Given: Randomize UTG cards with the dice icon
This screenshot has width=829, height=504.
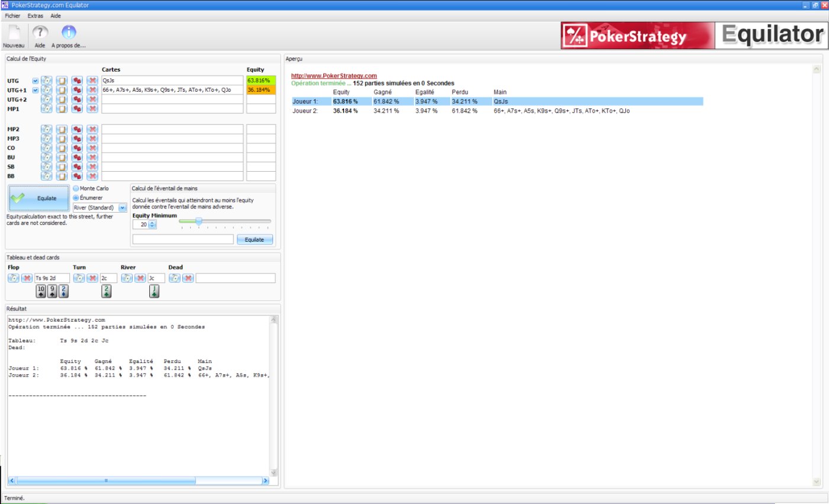Looking at the screenshot, I should point(77,81).
